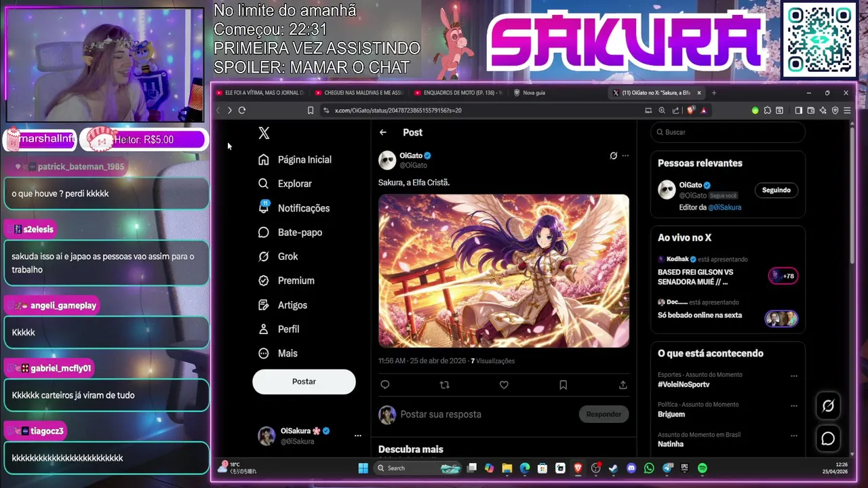Click the share icon under the post
The height and width of the screenshot is (488, 868).
[x=623, y=385]
